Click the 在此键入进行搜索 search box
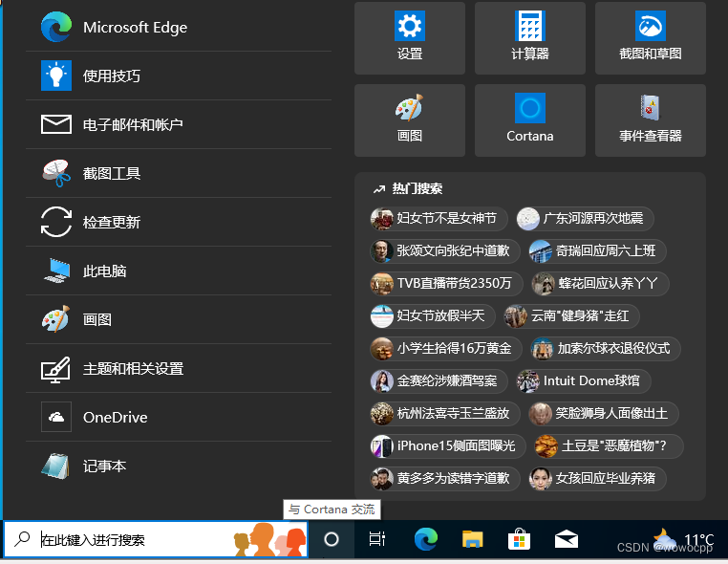 point(156,539)
